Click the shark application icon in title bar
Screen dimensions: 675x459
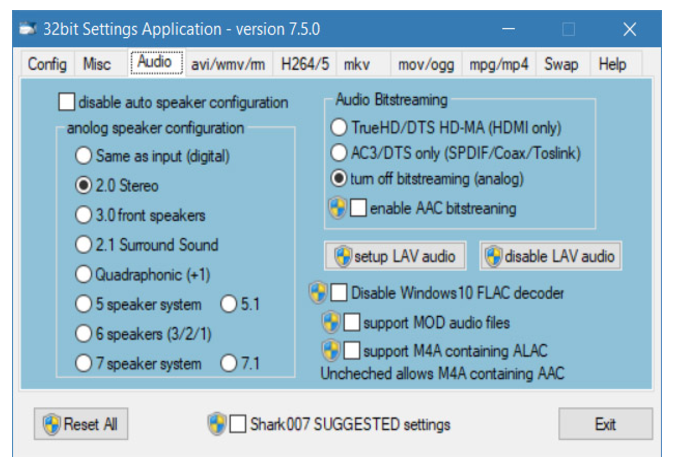coord(28,29)
